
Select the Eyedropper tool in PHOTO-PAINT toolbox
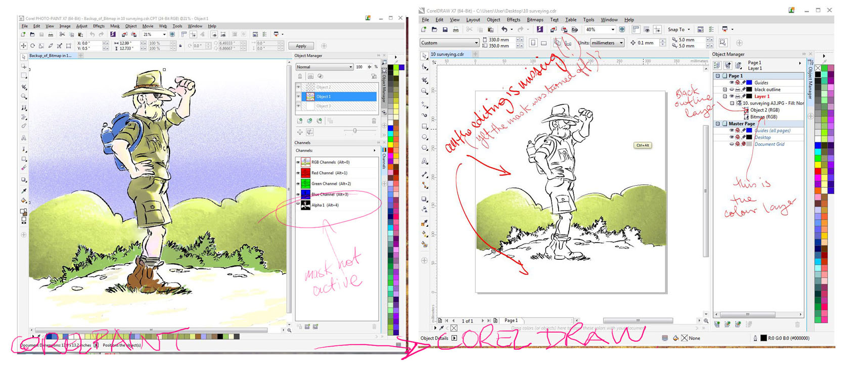tap(24, 190)
